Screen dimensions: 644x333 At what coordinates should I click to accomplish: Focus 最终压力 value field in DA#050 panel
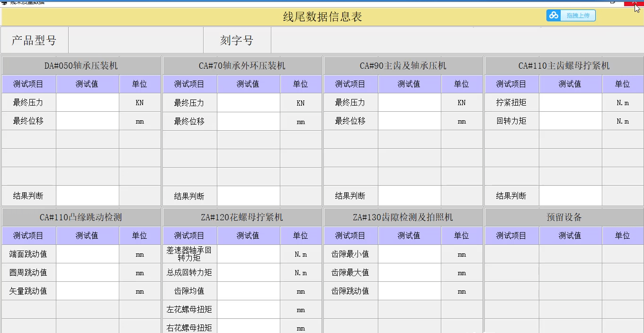click(88, 102)
